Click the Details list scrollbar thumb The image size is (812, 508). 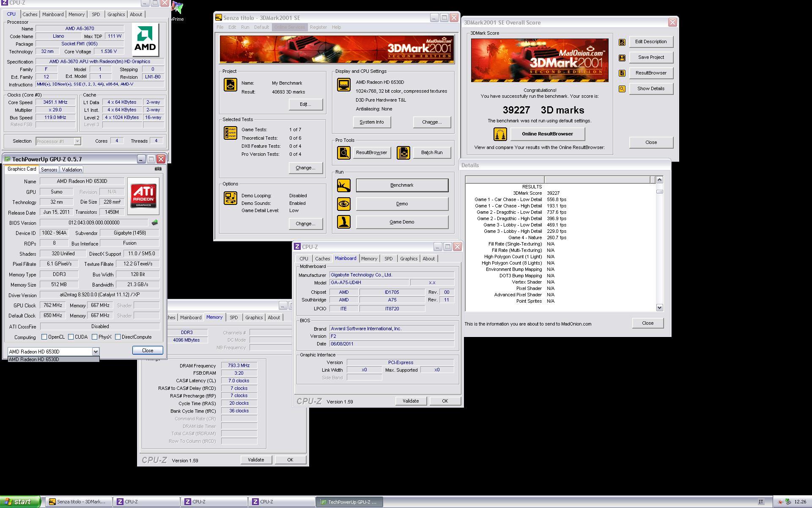(659, 191)
